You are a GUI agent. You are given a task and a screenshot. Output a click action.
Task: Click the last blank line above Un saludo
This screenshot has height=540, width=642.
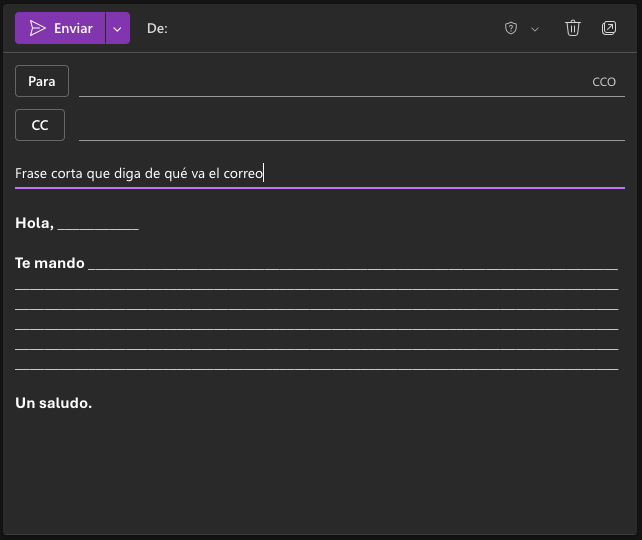pyautogui.click(x=316, y=363)
